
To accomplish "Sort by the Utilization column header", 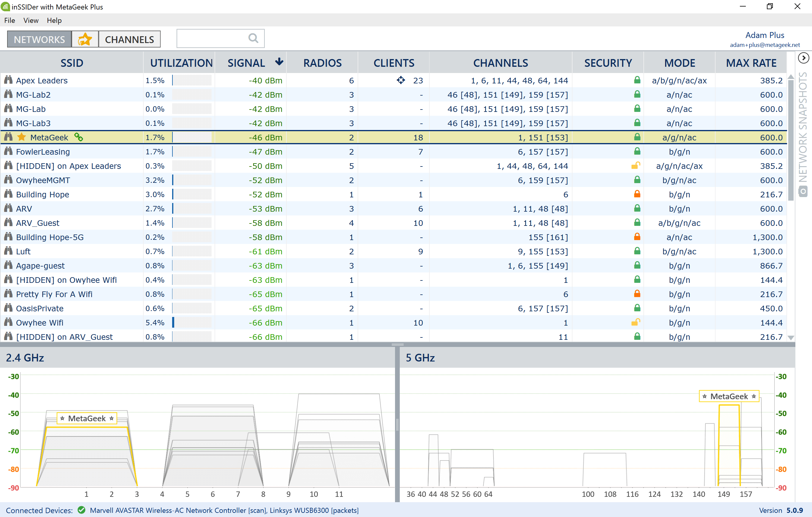I will click(181, 63).
